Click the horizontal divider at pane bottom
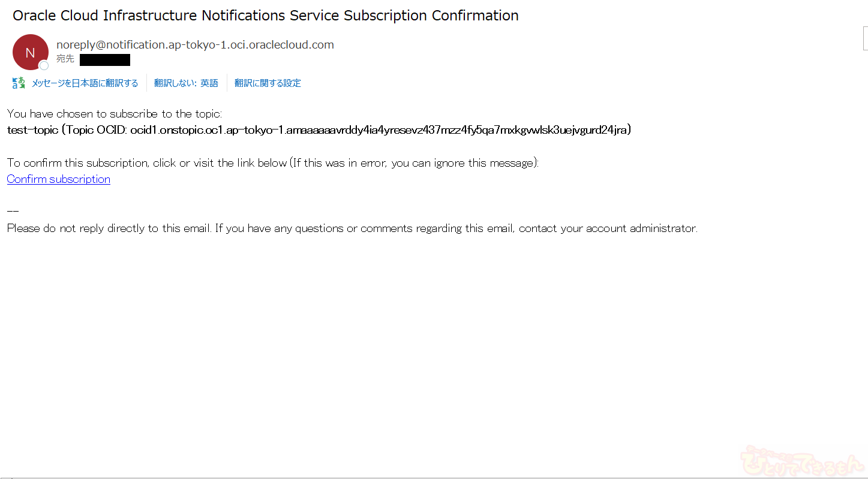 point(434,478)
